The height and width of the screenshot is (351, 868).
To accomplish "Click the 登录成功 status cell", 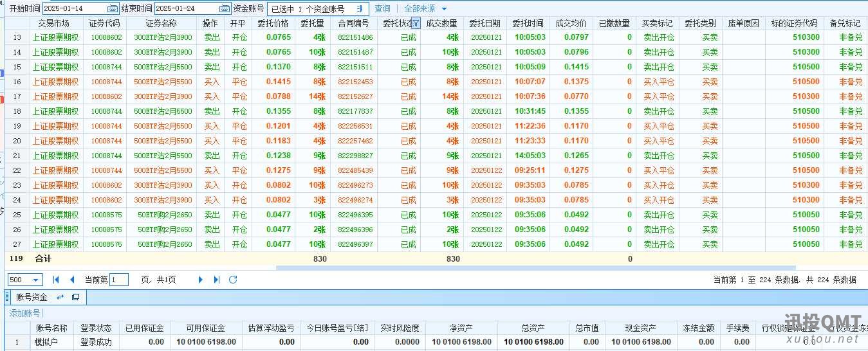I will pyautogui.click(x=97, y=342).
